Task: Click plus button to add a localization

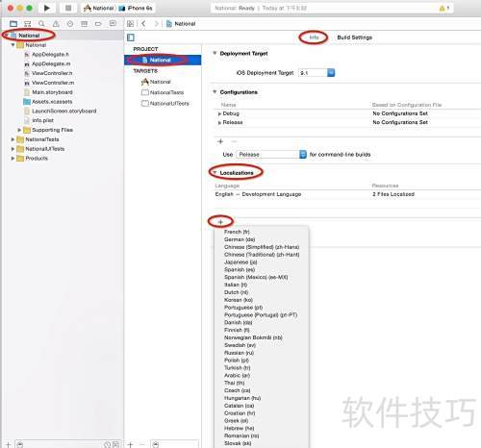Action: (220, 222)
